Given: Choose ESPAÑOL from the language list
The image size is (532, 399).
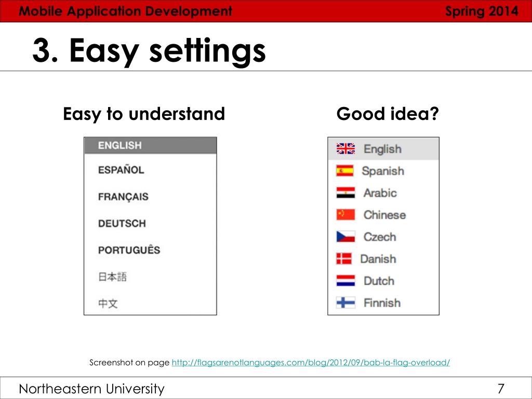Looking at the screenshot, I should click(x=121, y=169).
